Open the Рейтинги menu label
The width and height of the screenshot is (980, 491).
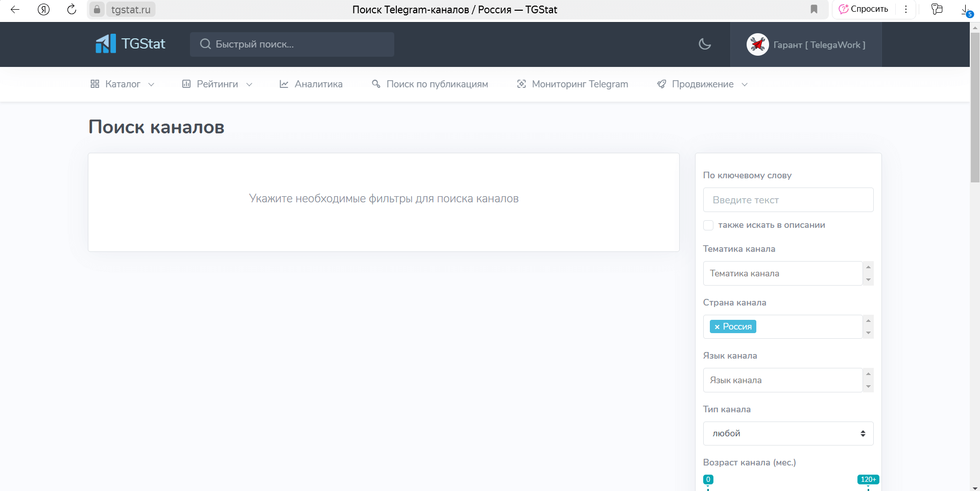click(x=218, y=84)
